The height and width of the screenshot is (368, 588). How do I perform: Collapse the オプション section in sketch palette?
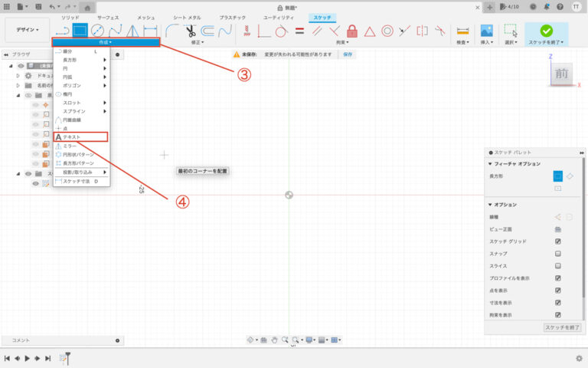tap(490, 205)
